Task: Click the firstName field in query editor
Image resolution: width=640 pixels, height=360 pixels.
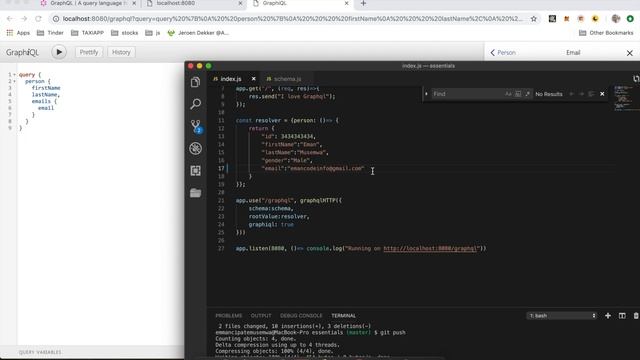Action: (46, 88)
